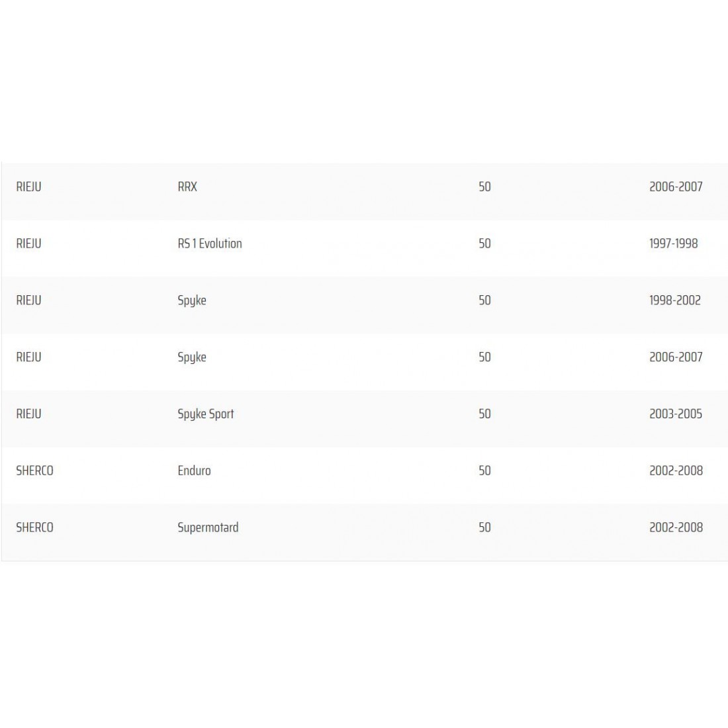This screenshot has width=728, height=728.
Task: Select the RS 1 Evolution model name
Action: pyautogui.click(x=210, y=244)
